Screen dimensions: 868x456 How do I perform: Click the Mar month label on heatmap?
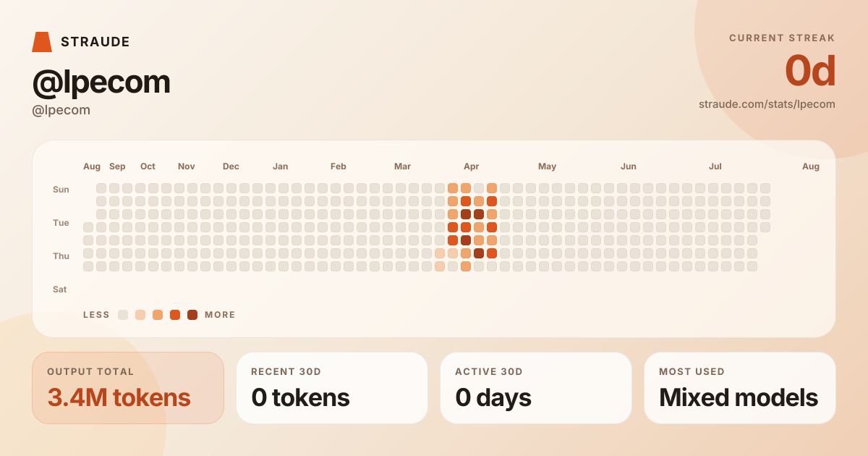(402, 166)
